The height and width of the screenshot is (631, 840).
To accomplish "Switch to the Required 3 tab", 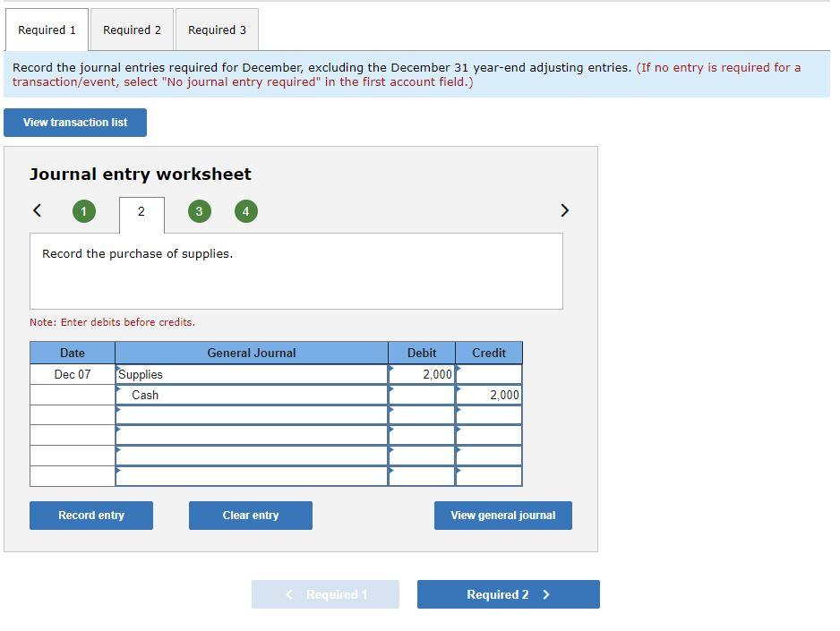I will tap(217, 30).
